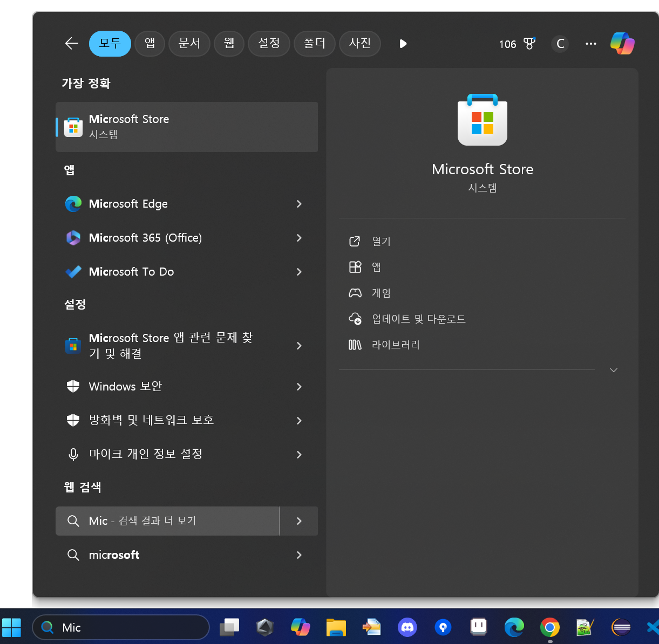Expand Microsoft Edge result chevron
This screenshot has height=644, width=659.
point(299,204)
